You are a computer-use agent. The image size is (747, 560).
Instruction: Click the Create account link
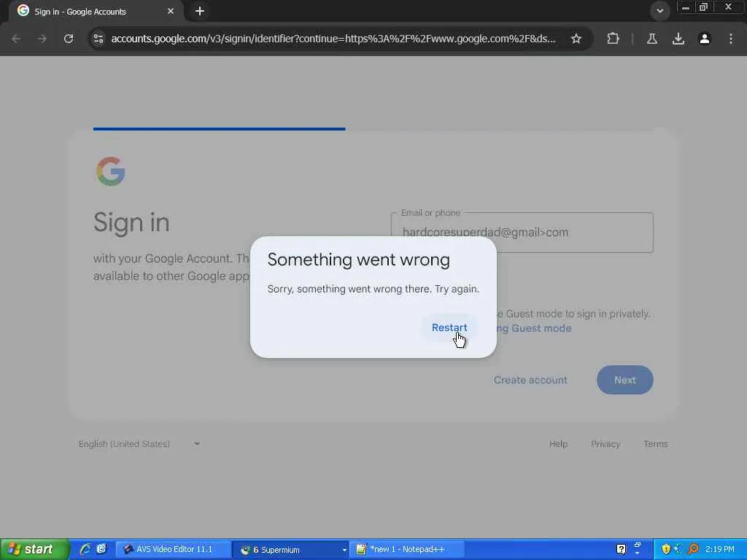click(x=530, y=380)
